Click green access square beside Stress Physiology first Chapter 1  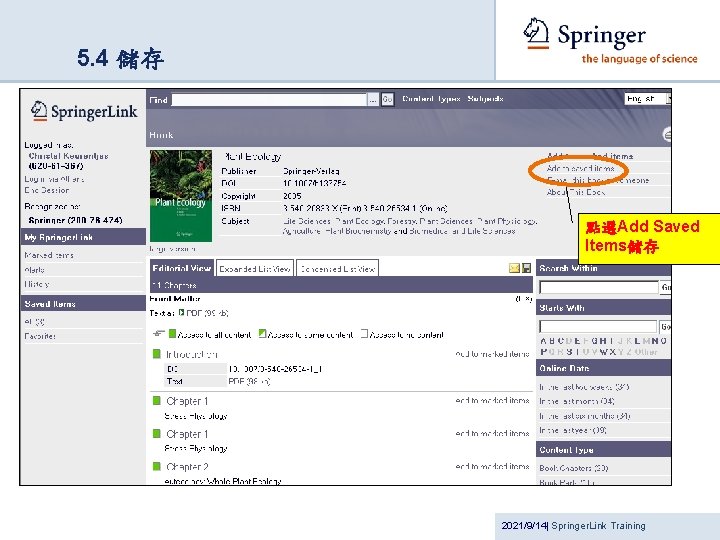coord(157,401)
